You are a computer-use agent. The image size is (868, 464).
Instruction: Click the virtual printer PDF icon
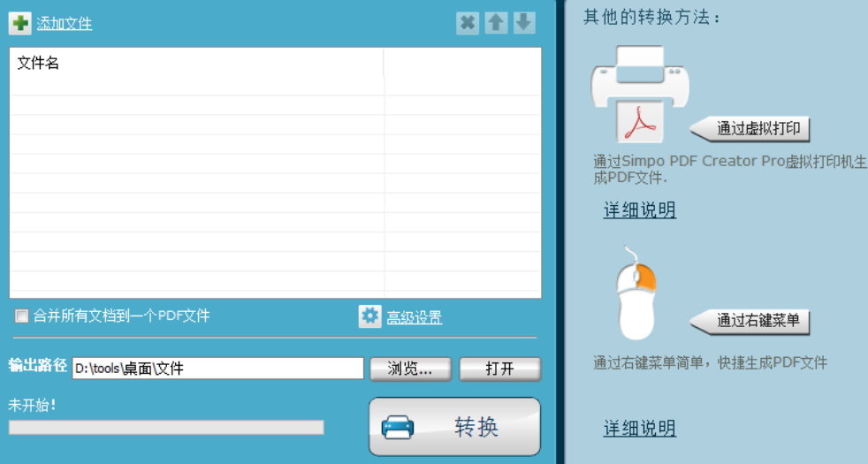pyautogui.click(x=640, y=95)
